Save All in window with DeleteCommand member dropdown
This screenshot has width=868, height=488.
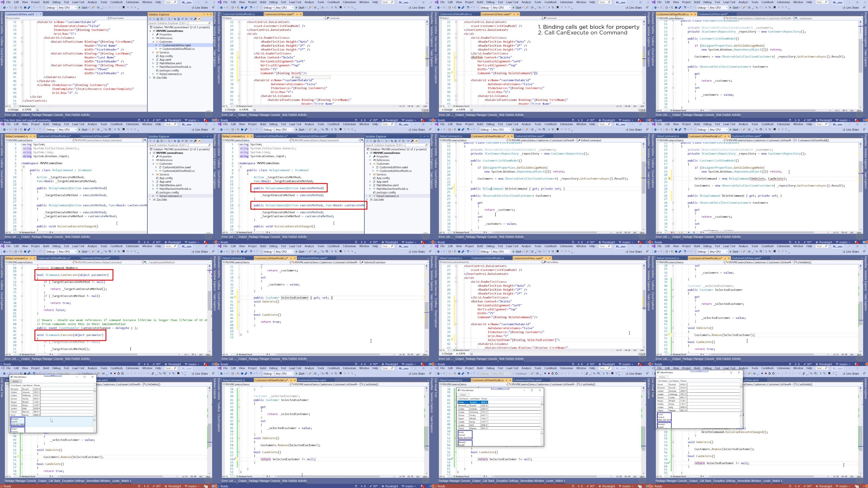(x=463, y=130)
